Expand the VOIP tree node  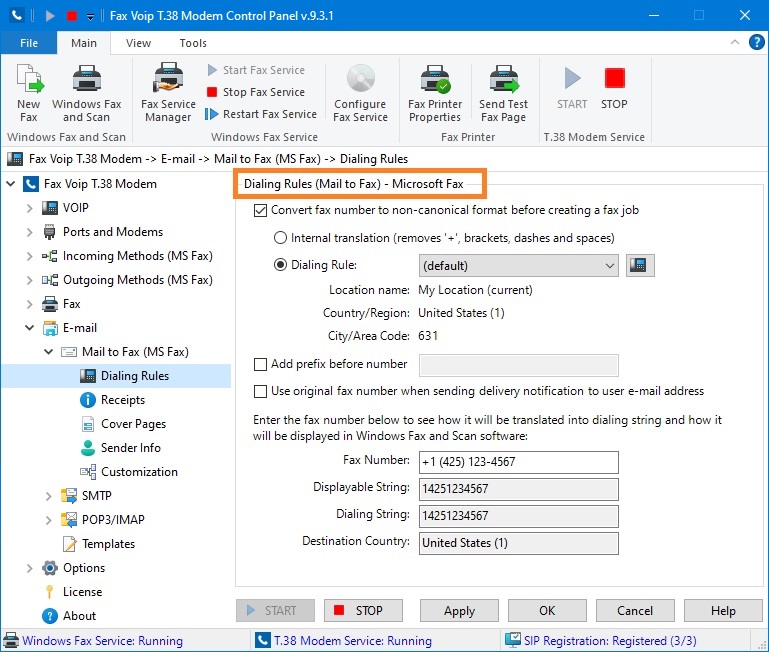coord(29,208)
